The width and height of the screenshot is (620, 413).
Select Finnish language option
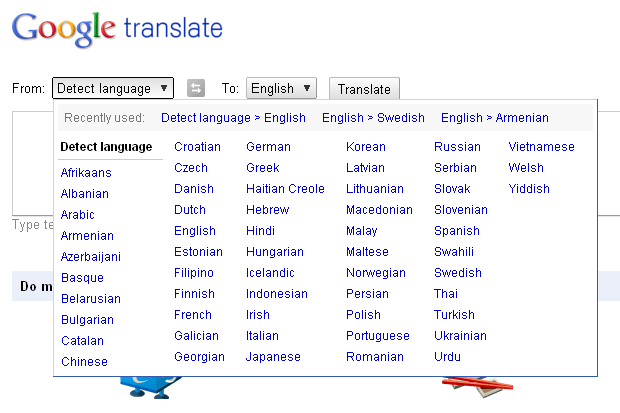(x=194, y=294)
